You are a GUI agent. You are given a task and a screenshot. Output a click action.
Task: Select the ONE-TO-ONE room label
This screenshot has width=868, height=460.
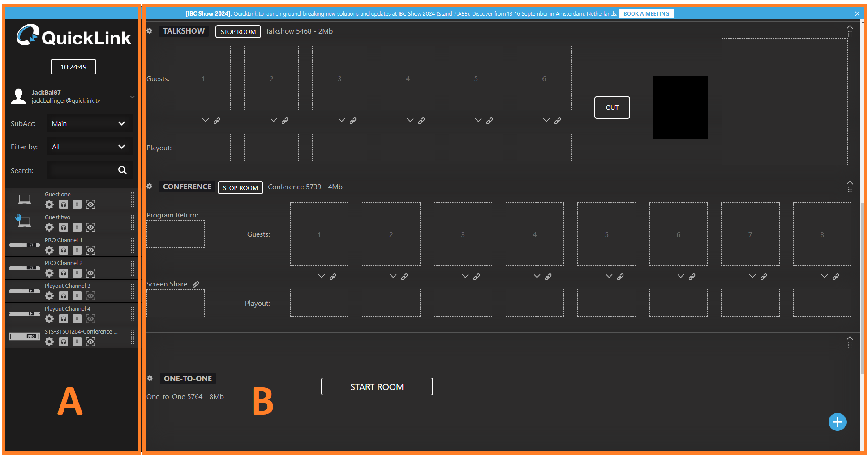pyautogui.click(x=188, y=378)
